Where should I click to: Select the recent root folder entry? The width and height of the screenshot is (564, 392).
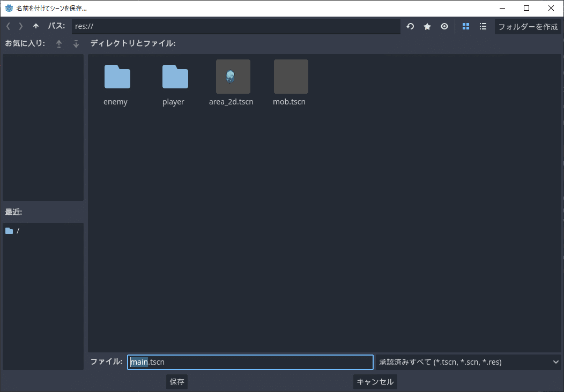[x=43, y=231]
